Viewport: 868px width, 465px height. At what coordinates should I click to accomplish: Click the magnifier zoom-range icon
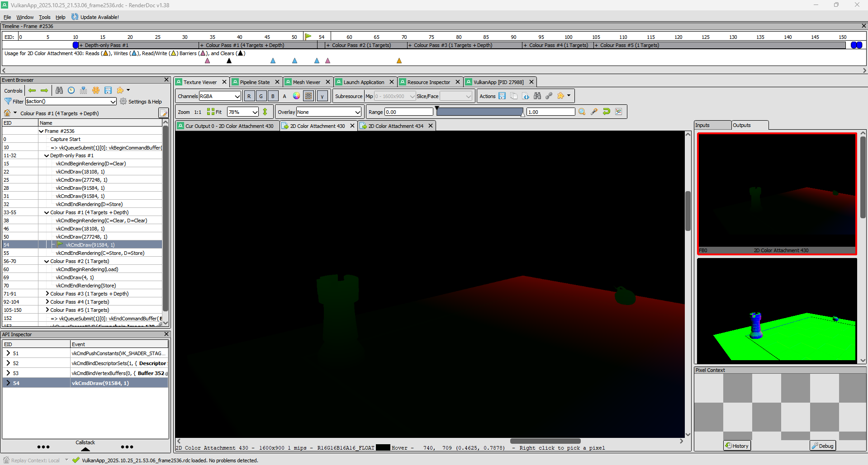(582, 112)
